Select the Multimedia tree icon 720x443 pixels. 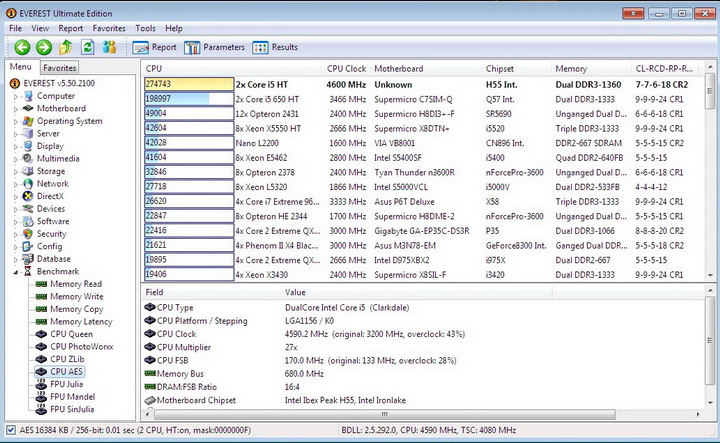pyautogui.click(x=28, y=158)
